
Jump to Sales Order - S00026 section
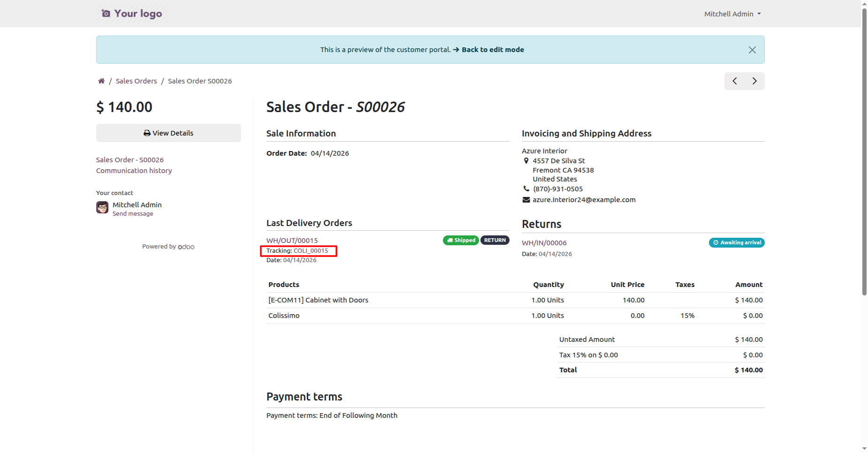click(x=130, y=160)
